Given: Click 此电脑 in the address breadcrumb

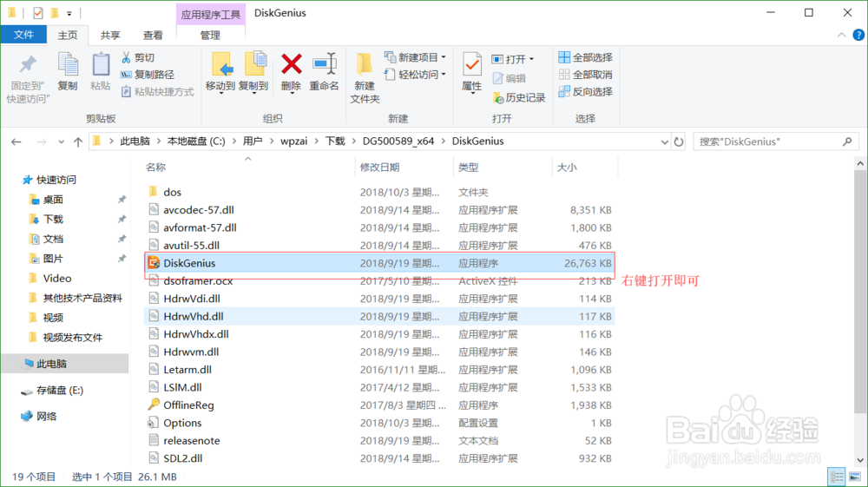Looking at the screenshot, I should [x=135, y=141].
